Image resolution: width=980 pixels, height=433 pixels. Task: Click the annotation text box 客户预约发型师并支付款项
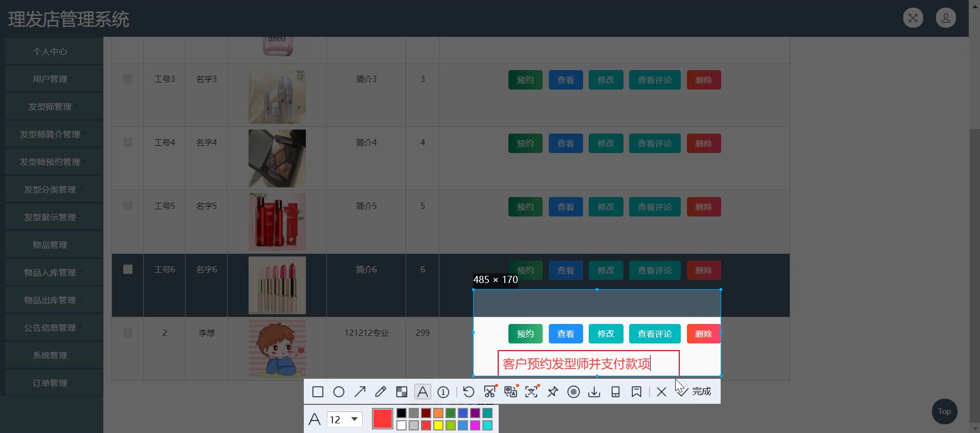click(589, 363)
